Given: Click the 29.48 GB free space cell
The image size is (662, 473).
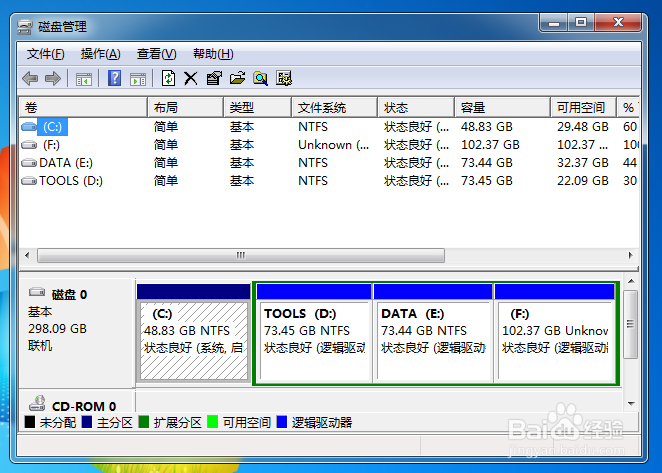Looking at the screenshot, I should pyautogui.click(x=583, y=127).
